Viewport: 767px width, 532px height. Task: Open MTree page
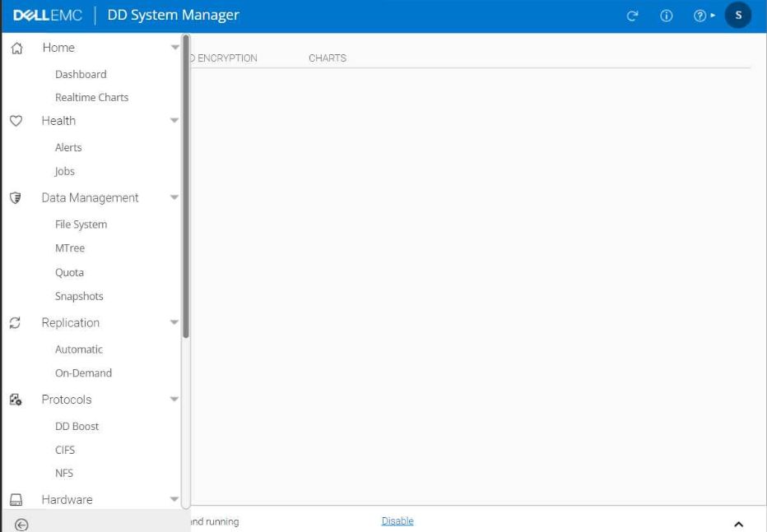(69, 248)
